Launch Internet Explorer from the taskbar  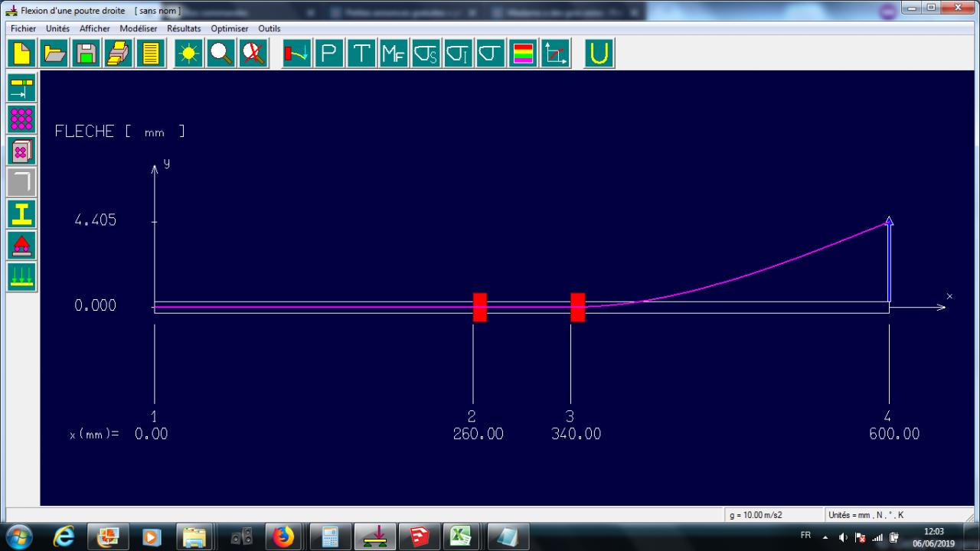64,537
